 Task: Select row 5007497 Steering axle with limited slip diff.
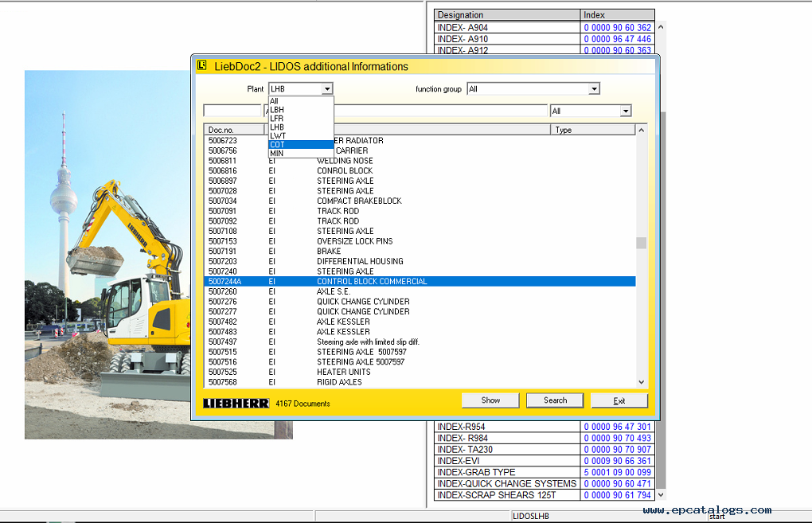(420, 342)
